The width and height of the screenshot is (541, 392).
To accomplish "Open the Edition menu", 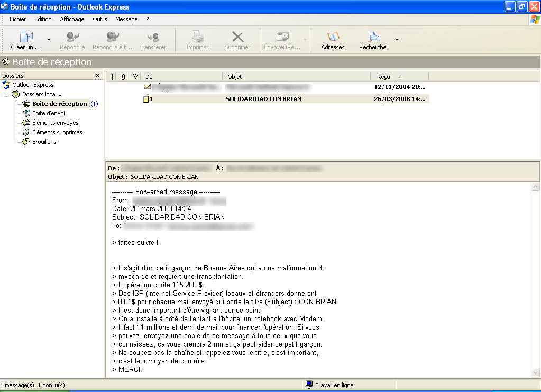I will click(x=43, y=19).
